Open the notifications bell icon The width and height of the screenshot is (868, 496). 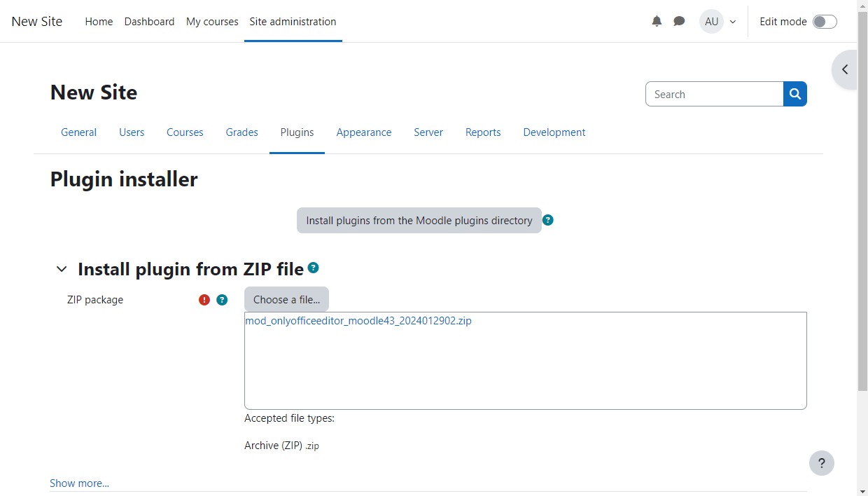(x=657, y=22)
